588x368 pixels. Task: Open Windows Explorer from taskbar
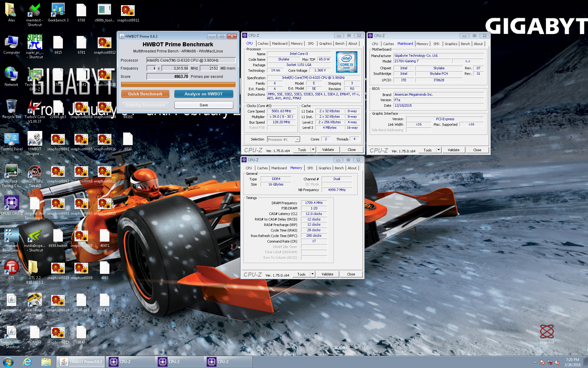[46, 362]
